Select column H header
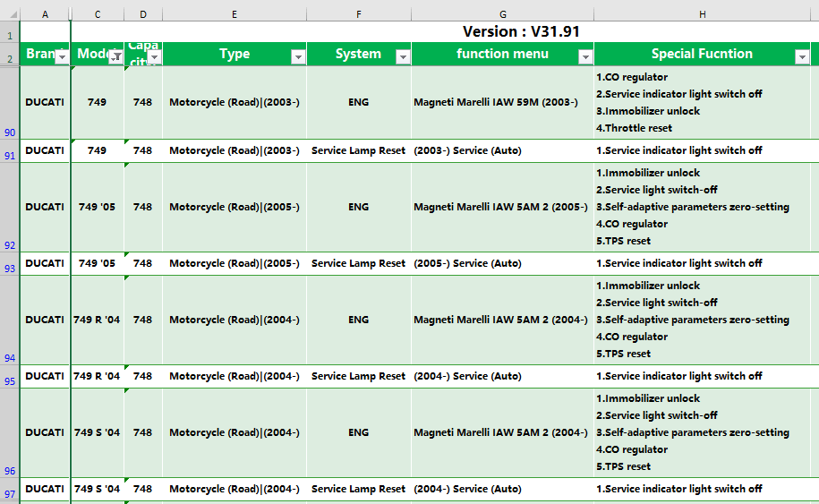 click(703, 14)
